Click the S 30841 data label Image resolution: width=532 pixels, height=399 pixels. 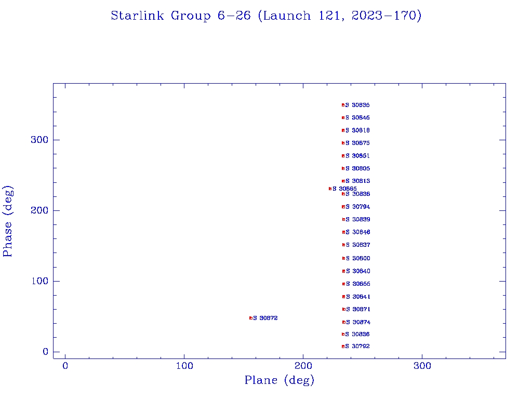(x=358, y=297)
